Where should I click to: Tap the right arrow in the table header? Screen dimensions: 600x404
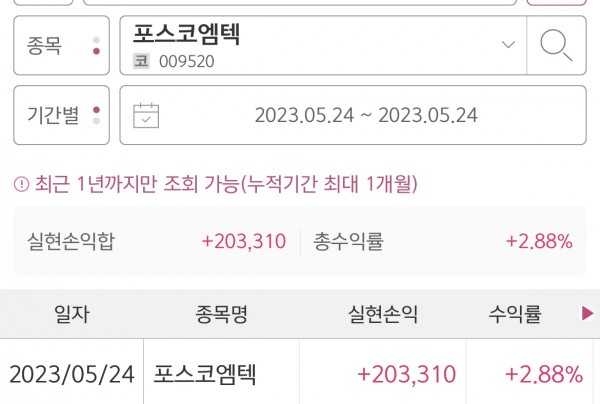coord(587,315)
